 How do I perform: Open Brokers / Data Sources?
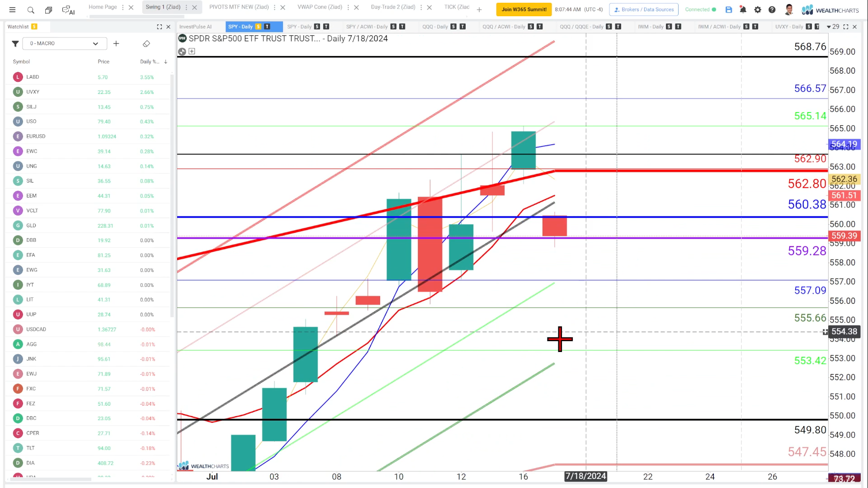pyautogui.click(x=643, y=9)
